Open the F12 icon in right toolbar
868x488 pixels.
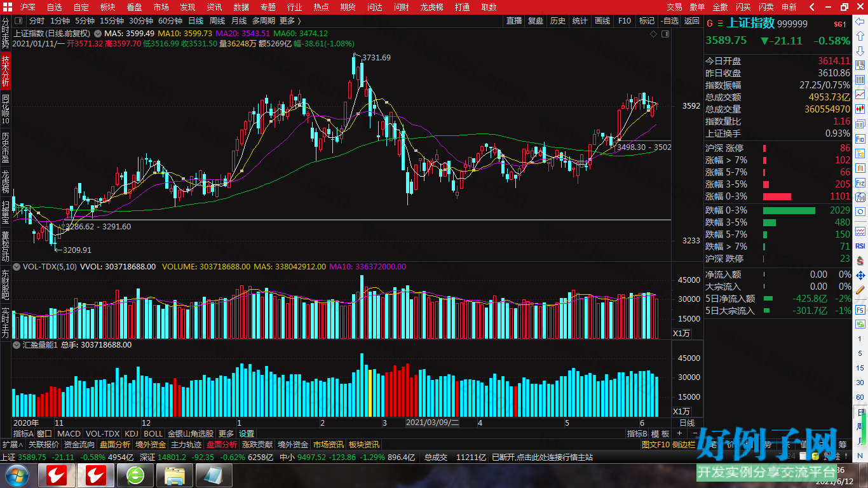(860, 183)
